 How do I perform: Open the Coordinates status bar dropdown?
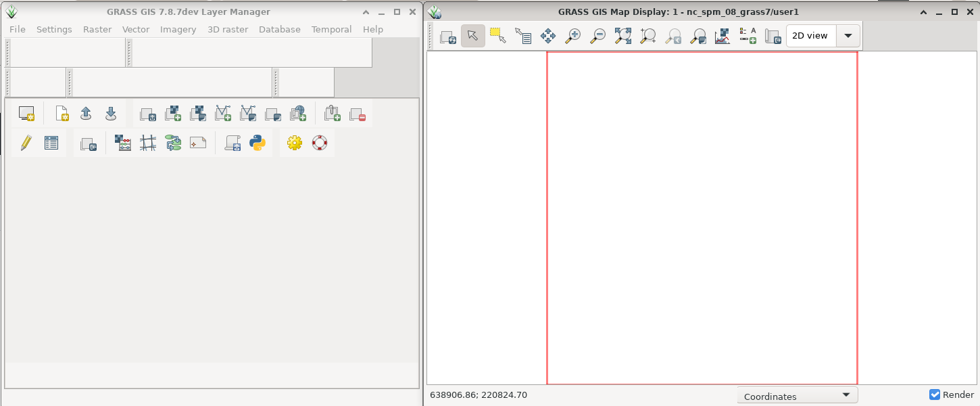click(x=798, y=396)
